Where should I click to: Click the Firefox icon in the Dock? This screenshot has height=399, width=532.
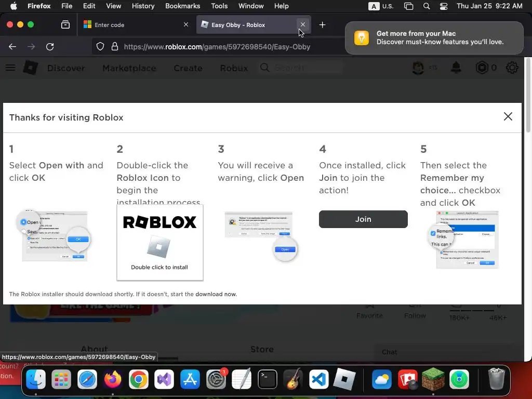point(113,379)
